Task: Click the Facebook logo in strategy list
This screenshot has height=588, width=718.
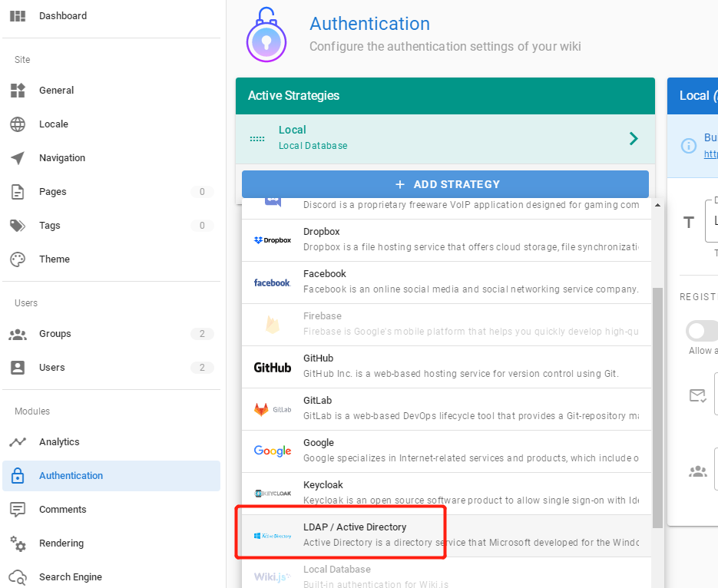Action: point(273,282)
